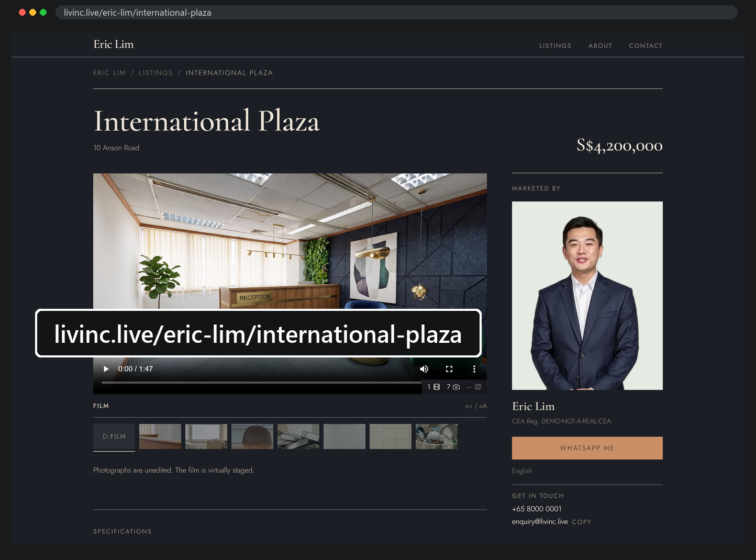756x560 pixels.
Task: Click the MARKETED BY label
Action: 536,188
